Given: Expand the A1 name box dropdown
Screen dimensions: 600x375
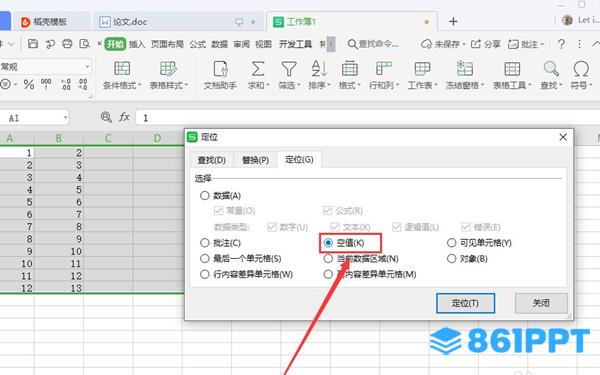Looking at the screenshot, I should point(65,117).
